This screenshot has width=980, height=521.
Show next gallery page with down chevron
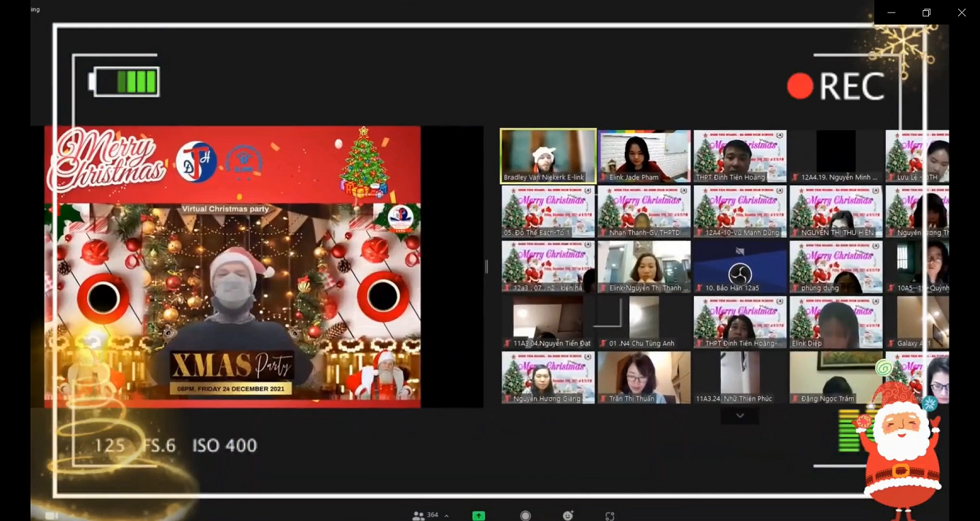(x=739, y=416)
